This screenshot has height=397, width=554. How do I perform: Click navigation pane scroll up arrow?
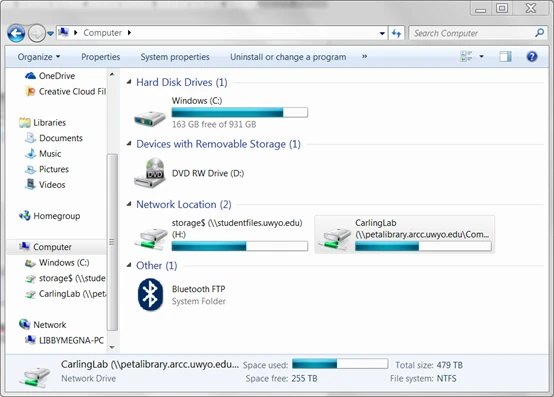pos(112,74)
